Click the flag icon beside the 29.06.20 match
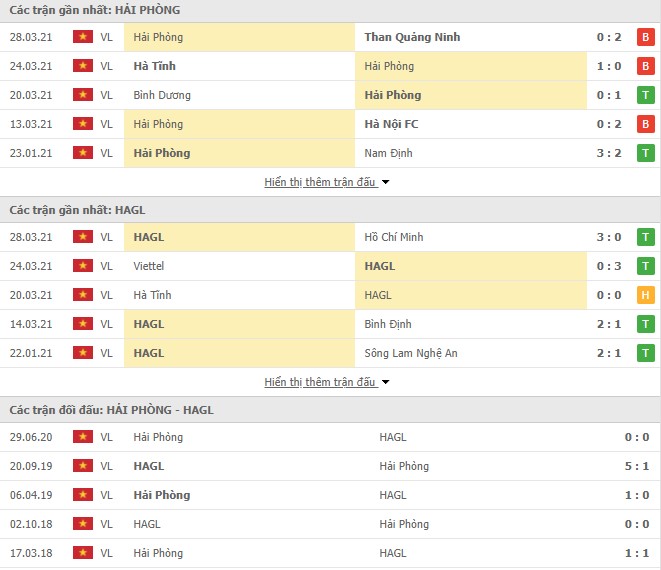Image resolution: width=661 pixels, height=570 pixels. click(82, 437)
